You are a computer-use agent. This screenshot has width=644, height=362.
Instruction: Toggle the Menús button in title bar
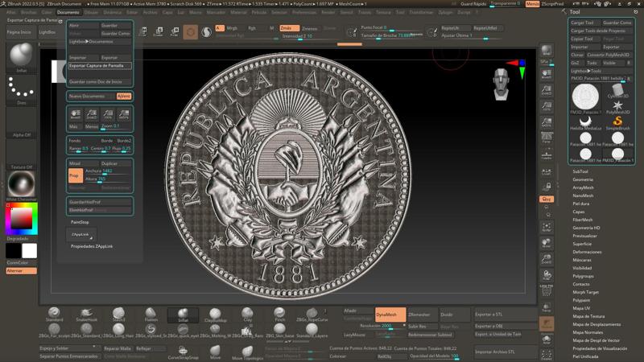(532, 4)
